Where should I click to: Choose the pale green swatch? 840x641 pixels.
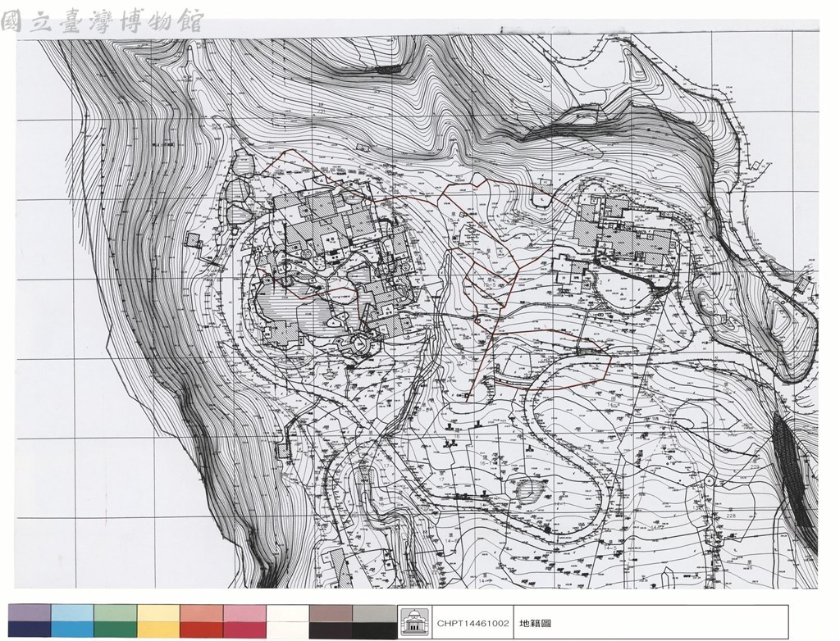click(x=116, y=613)
